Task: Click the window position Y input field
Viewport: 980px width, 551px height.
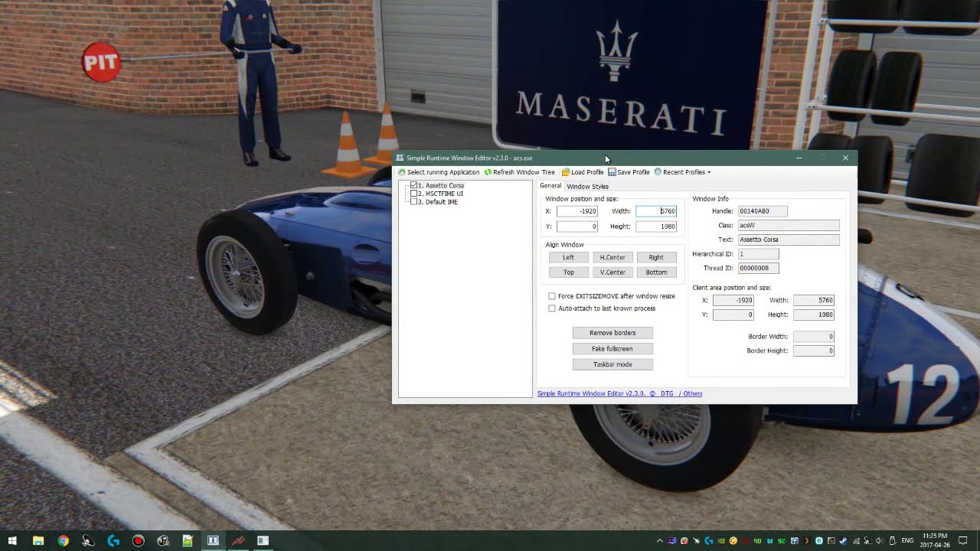Action: pyautogui.click(x=577, y=227)
